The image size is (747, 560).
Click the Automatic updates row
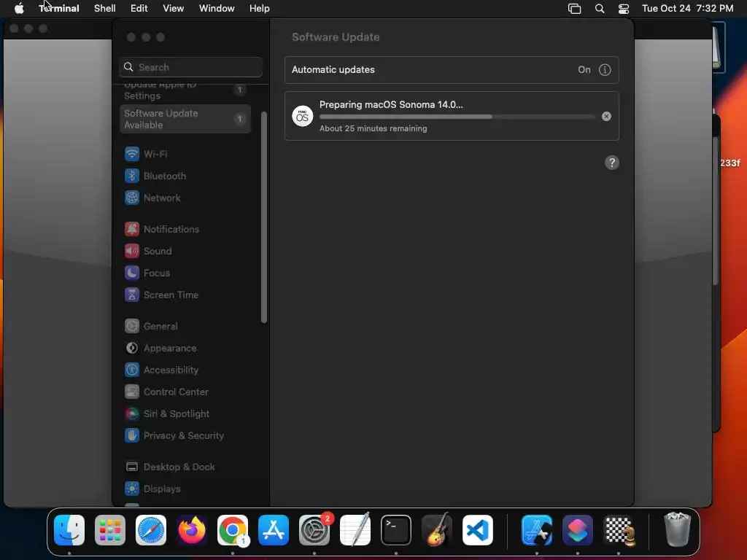click(x=452, y=70)
